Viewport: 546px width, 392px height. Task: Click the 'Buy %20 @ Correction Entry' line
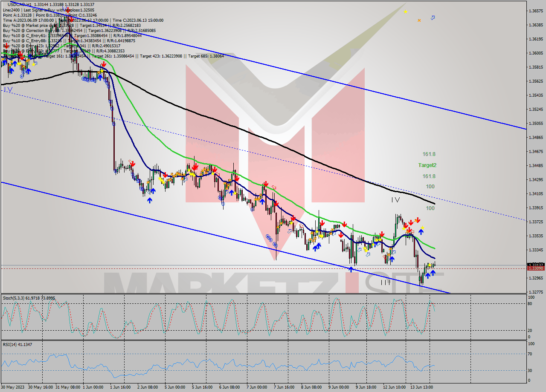(79, 30)
